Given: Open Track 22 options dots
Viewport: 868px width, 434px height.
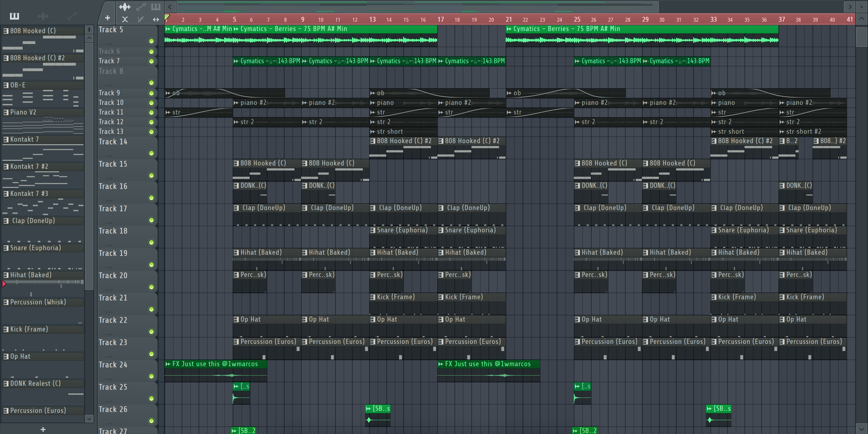Looking at the screenshot, I should (109, 334).
